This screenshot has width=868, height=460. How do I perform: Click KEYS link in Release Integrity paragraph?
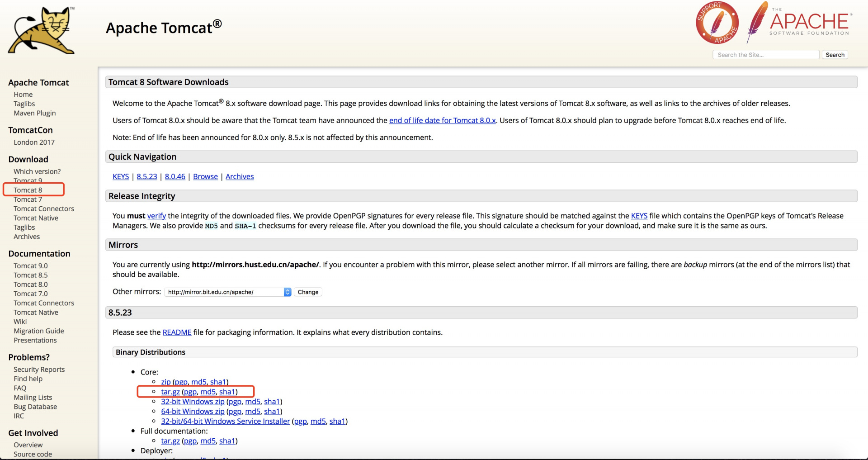coord(639,216)
